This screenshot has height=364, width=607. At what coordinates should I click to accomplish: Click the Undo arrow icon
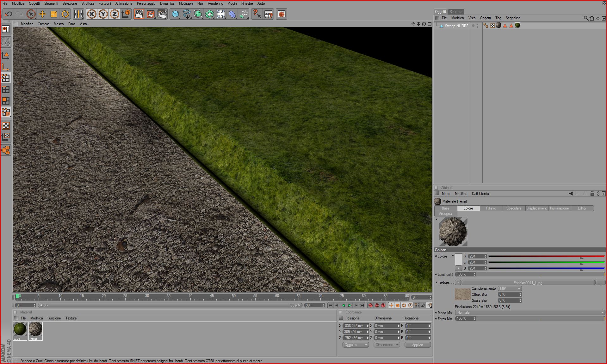point(8,14)
